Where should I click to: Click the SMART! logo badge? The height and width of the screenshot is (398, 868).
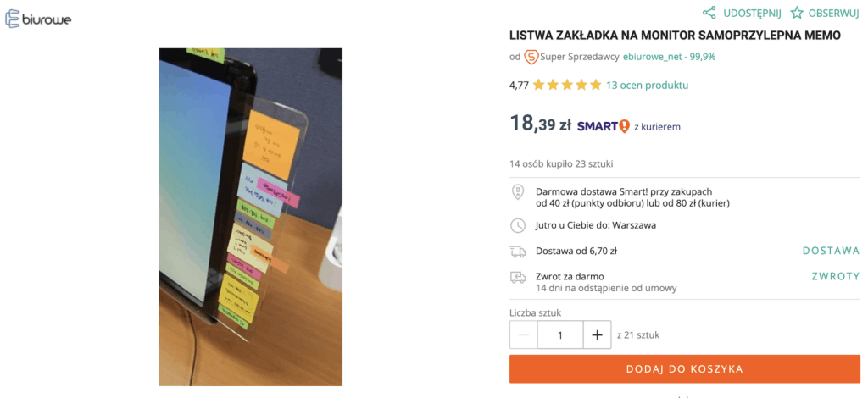(604, 126)
